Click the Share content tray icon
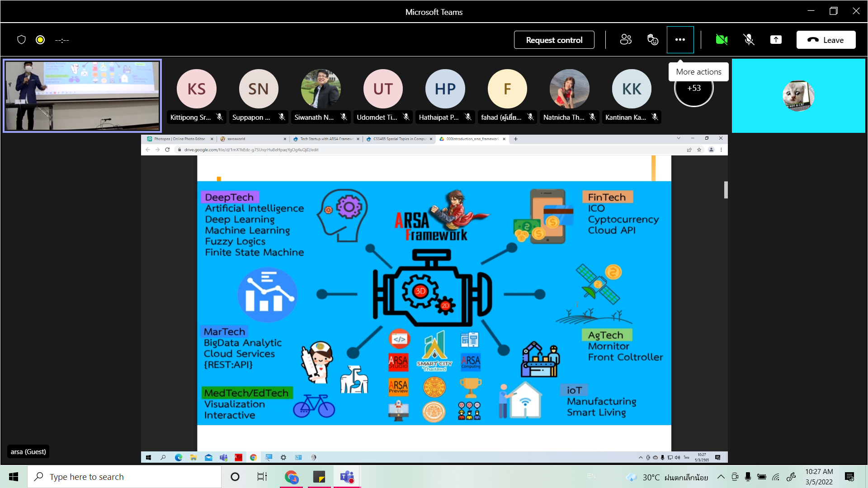The width and height of the screenshot is (868, 488). pos(776,40)
